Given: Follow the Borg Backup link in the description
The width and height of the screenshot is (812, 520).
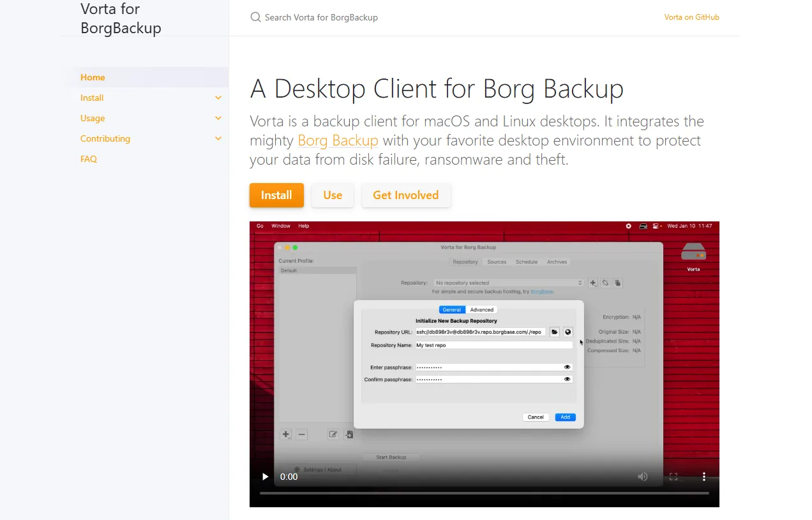Looking at the screenshot, I should pyautogui.click(x=338, y=140).
